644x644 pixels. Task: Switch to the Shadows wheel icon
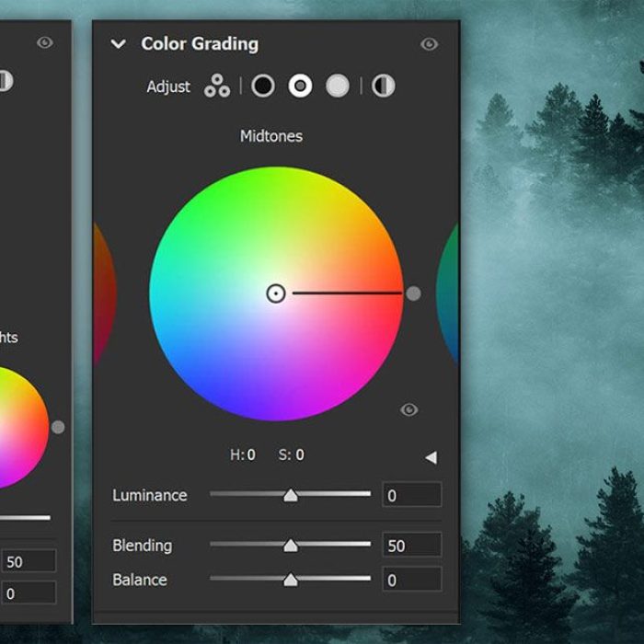pyautogui.click(x=263, y=86)
